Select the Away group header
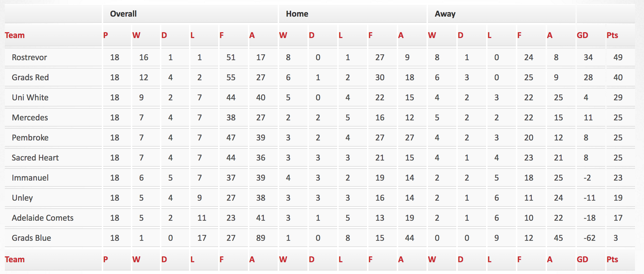644x274 pixels. pos(445,14)
